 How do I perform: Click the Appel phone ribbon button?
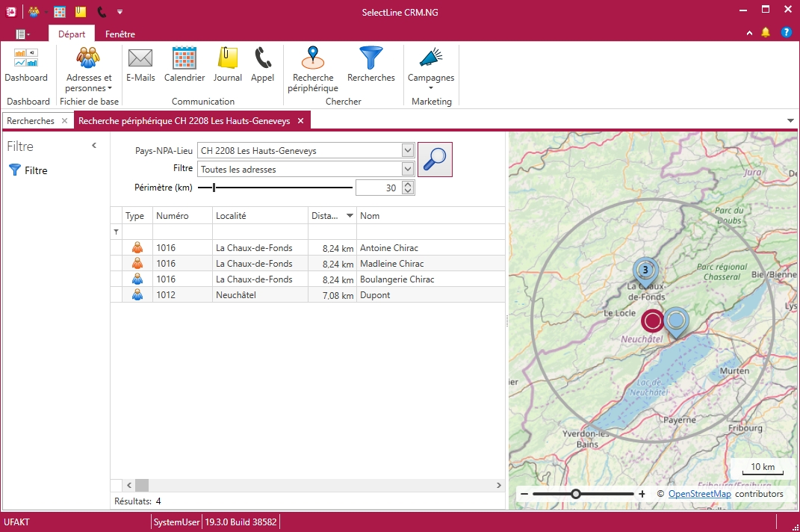click(262, 64)
